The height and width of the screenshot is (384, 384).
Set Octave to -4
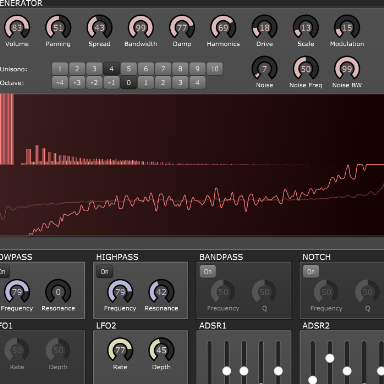[x=60, y=83]
